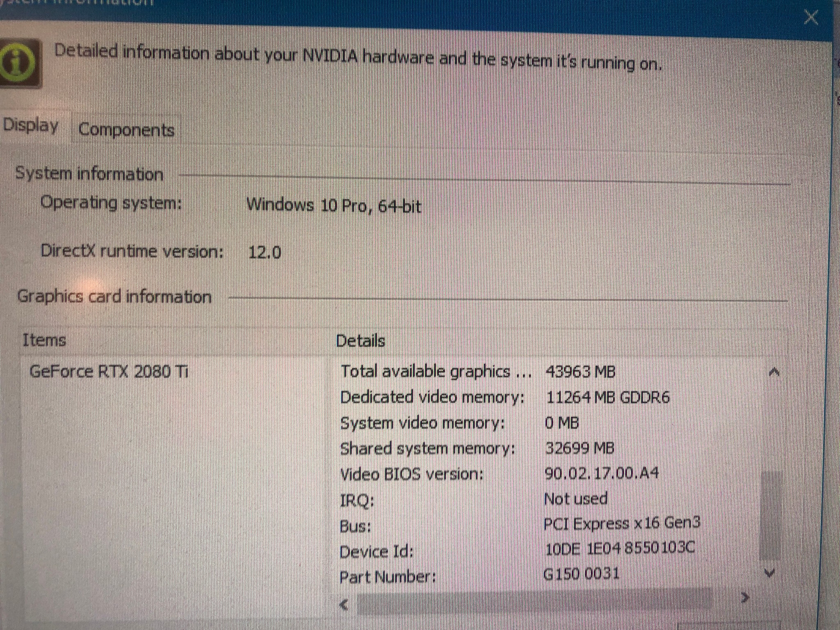The height and width of the screenshot is (630, 840).
Task: Open the Components tab
Action: pyautogui.click(x=126, y=130)
